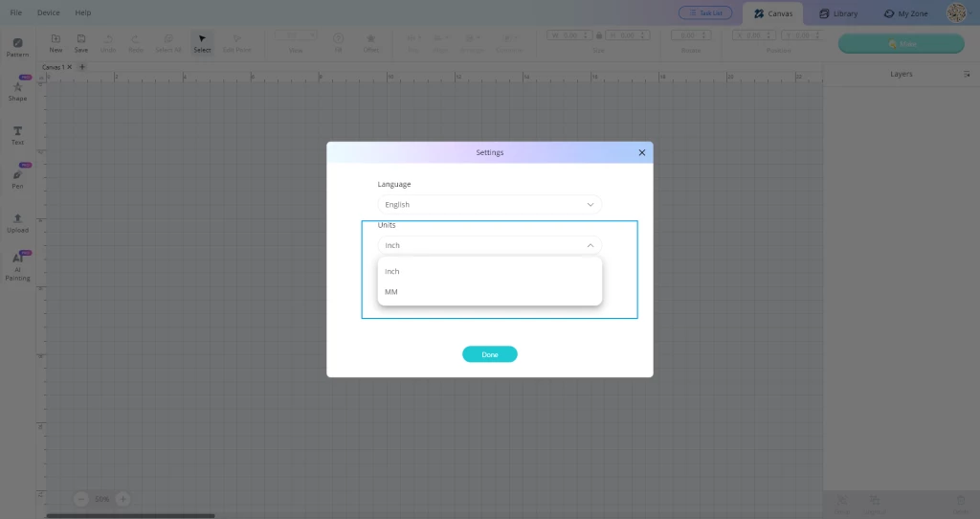Click the Done button
This screenshot has height=519, width=980.
[x=489, y=354]
